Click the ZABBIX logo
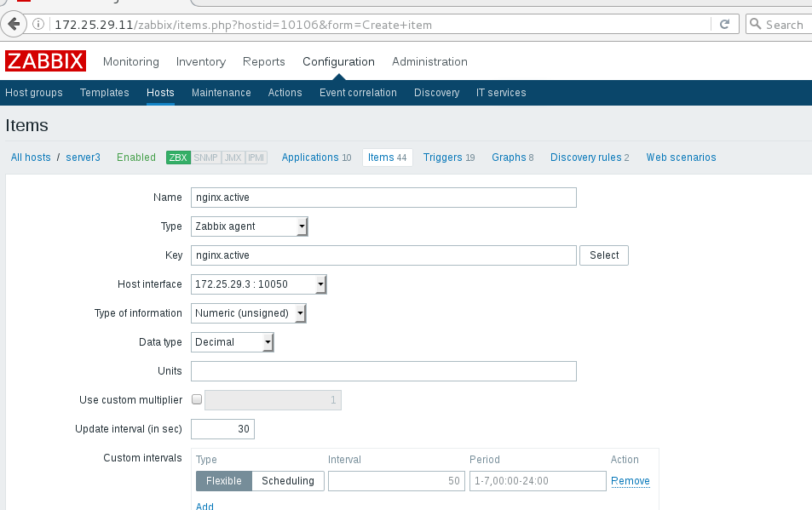The height and width of the screenshot is (510, 812). [x=45, y=61]
